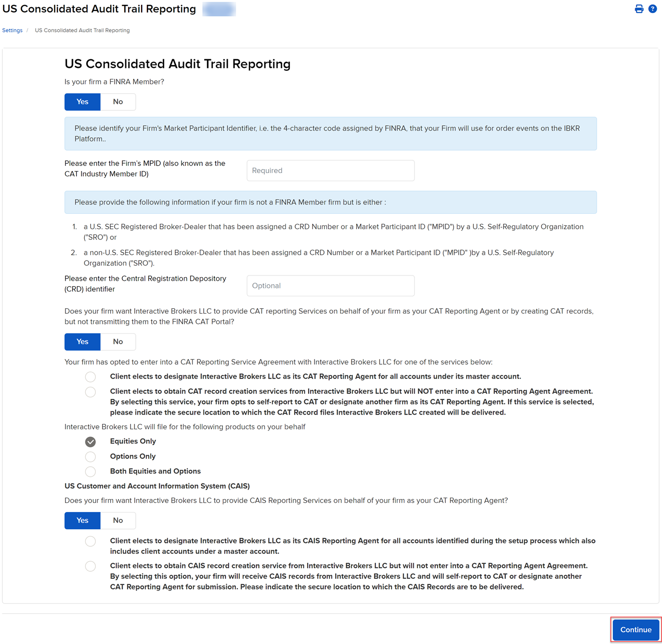Click the print icon
The height and width of the screenshot is (644, 662).
point(639,9)
